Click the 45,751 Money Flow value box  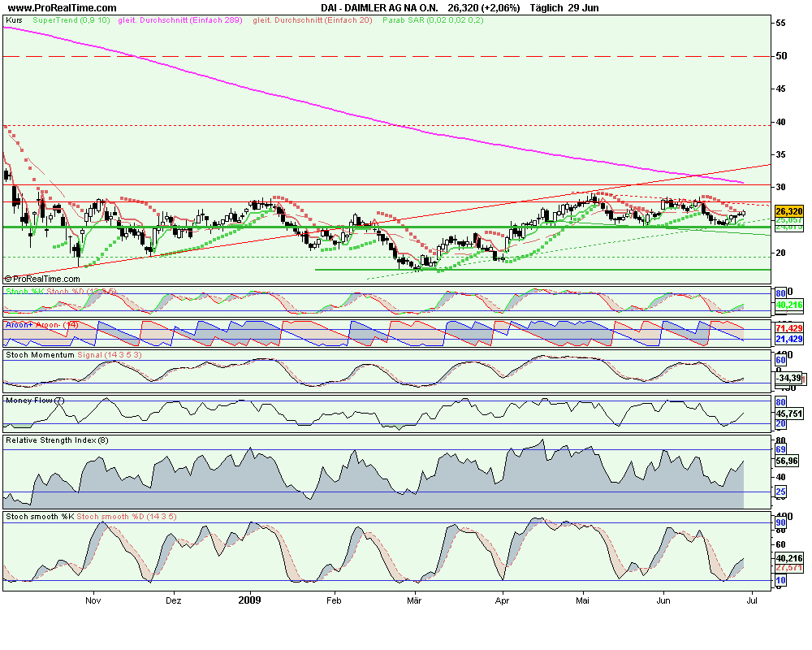[789, 413]
